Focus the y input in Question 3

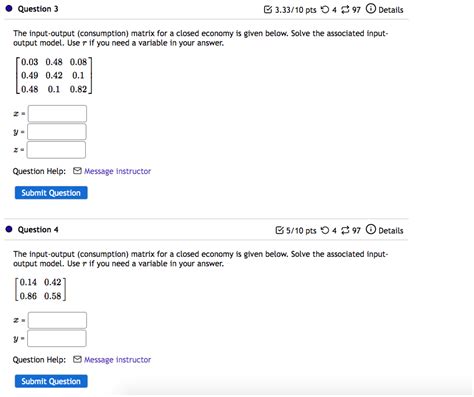click(57, 132)
